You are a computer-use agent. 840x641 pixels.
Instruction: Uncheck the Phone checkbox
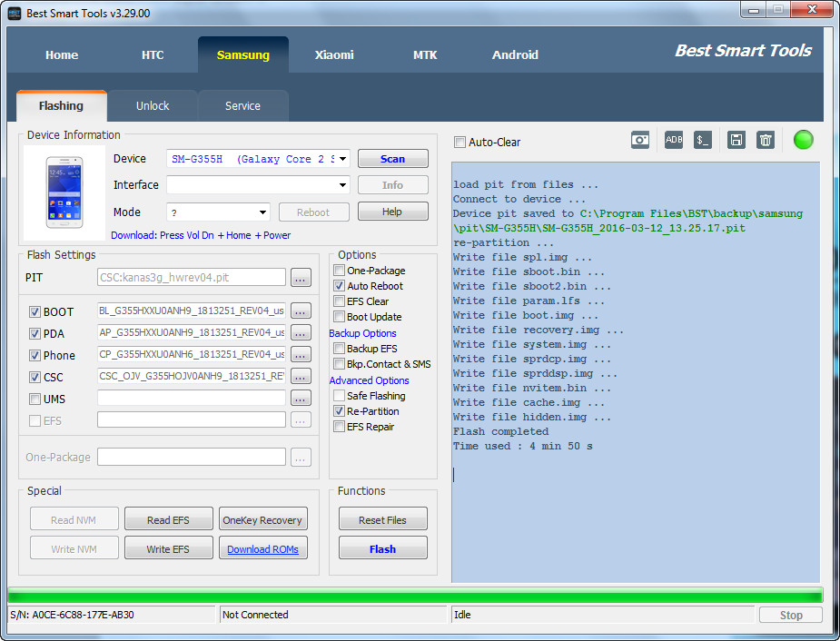(x=35, y=355)
